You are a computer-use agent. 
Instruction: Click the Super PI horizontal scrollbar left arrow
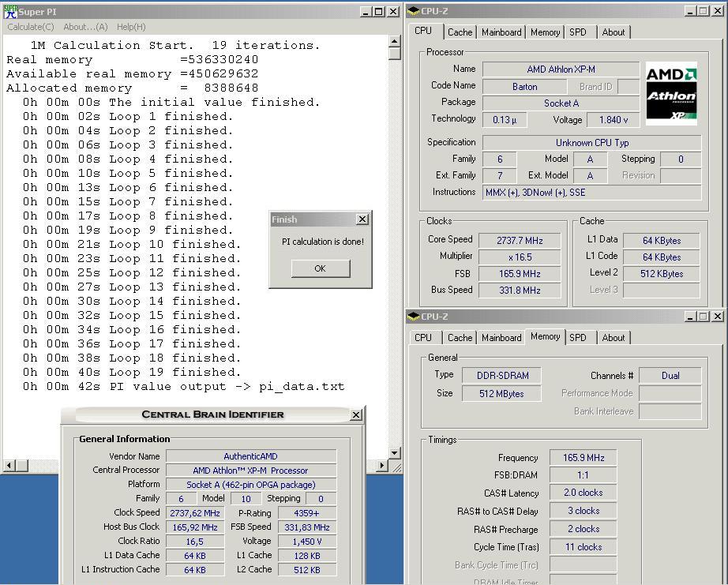click(9, 465)
